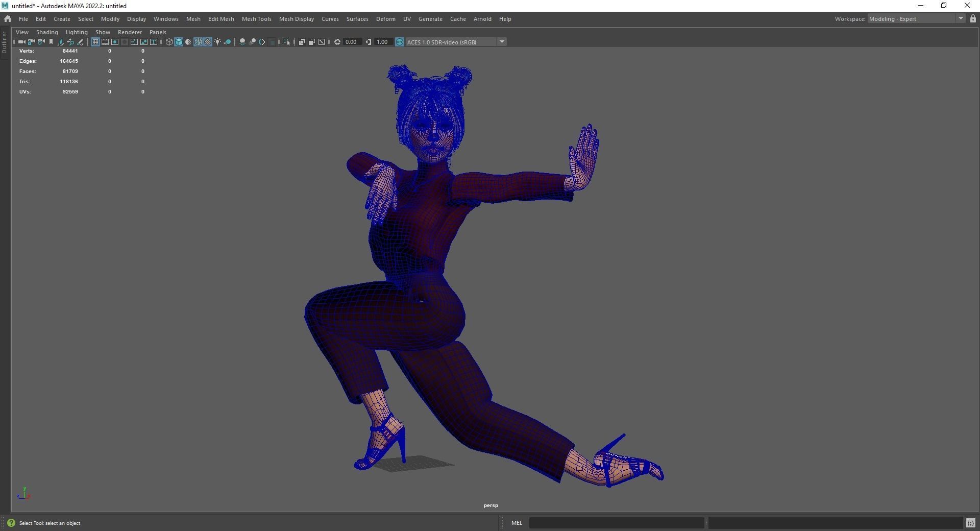Switch command line language via MEL button
Viewport: 980px width, 531px height.
pos(517,523)
